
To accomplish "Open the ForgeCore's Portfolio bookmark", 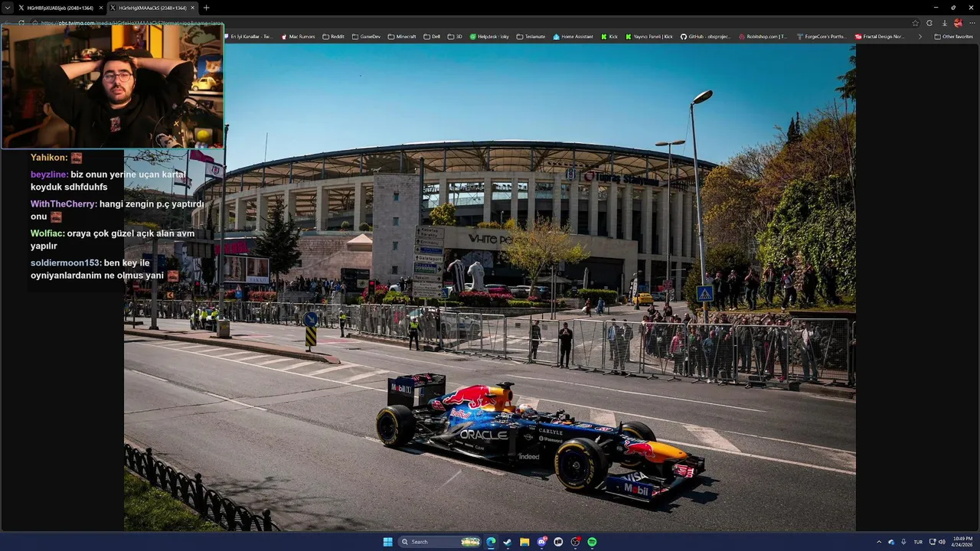I will (x=822, y=37).
